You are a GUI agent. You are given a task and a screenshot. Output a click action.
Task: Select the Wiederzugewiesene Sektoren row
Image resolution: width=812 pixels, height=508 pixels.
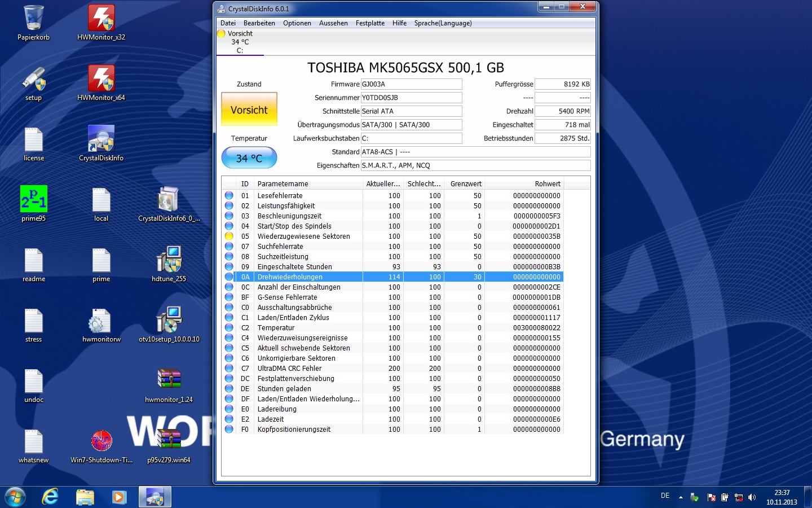tap(392, 237)
